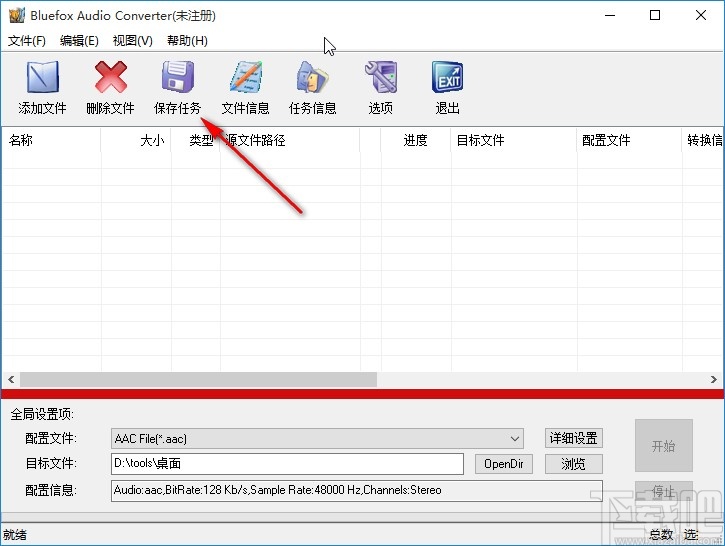Open the 编辑(E) menu
The height and width of the screenshot is (546, 725).
(x=79, y=41)
